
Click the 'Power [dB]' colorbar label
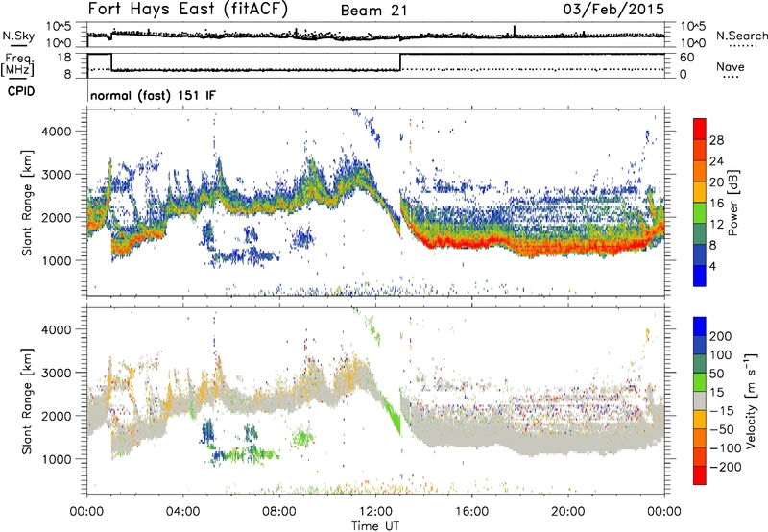tap(733, 203)
